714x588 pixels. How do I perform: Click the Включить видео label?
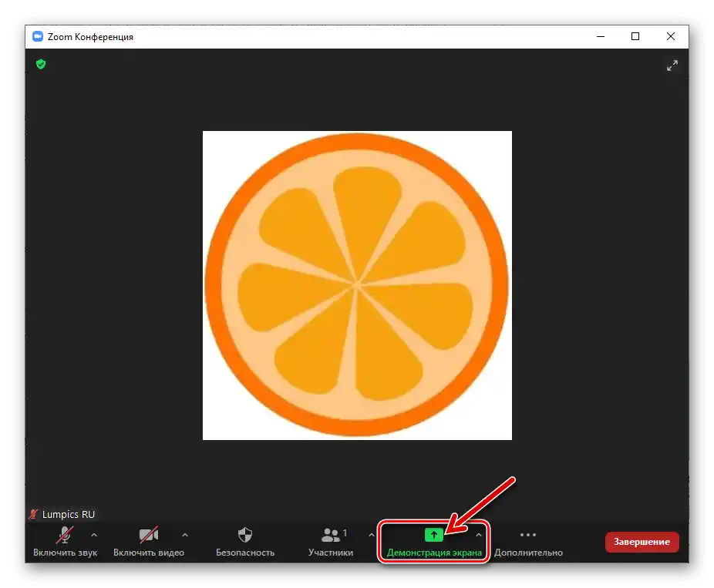tap(149, 553)
